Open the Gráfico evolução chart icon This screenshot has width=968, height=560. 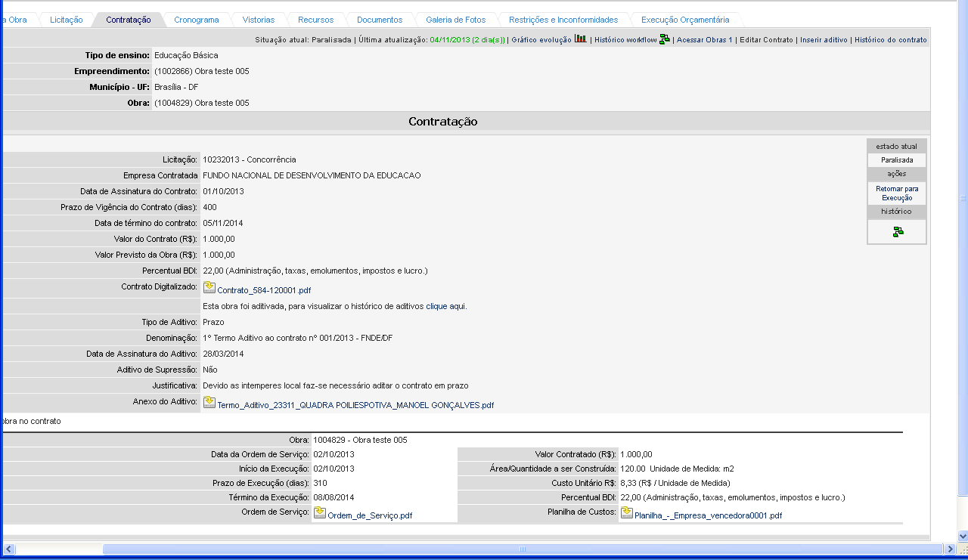tap(580, 39)
